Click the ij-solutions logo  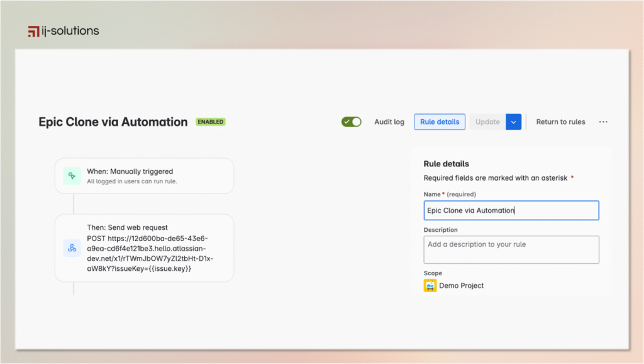(x=63, y=30)
